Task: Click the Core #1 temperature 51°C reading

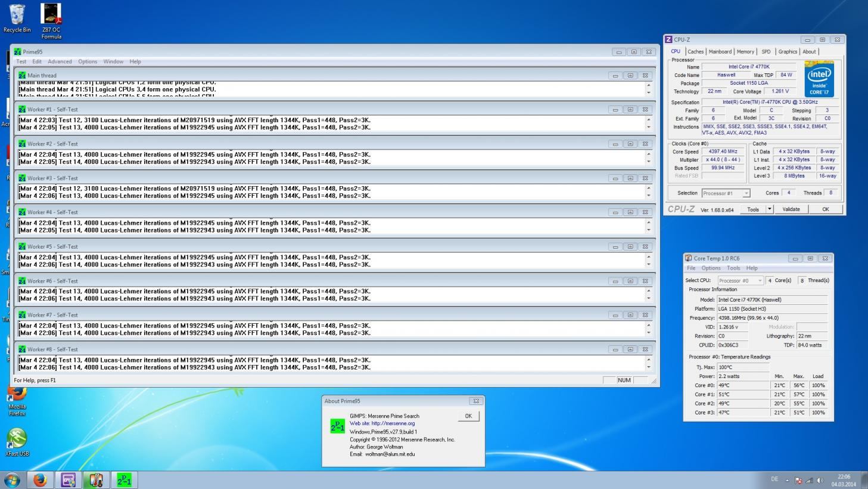Action: click(743, 394)
